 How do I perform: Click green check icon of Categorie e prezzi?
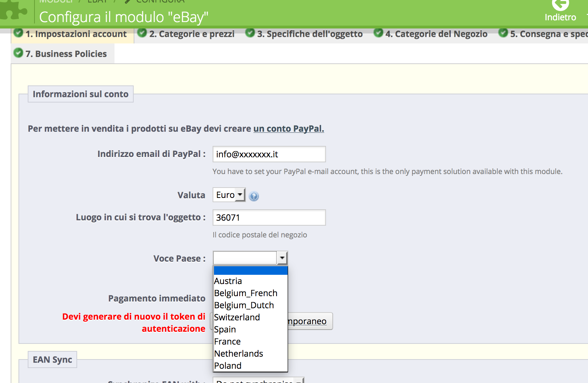pos(142,33)
